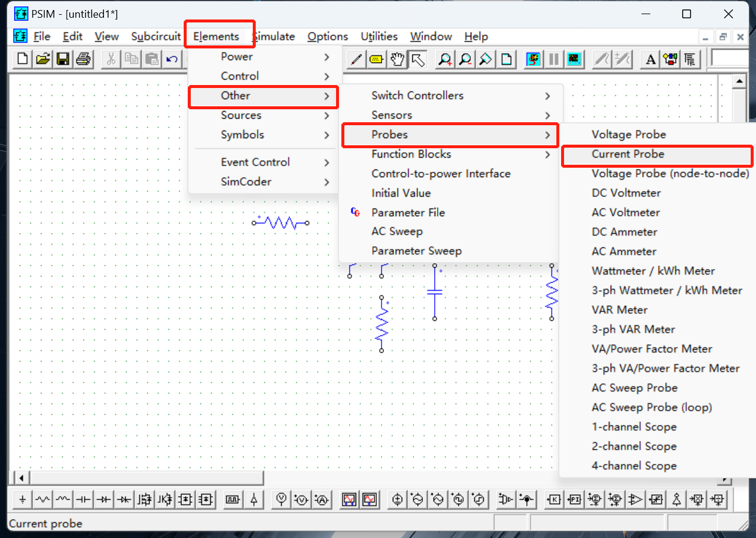This screenshot has height=538, width=756.
Task: Open the Utilities menu
Action: [379, 37]
